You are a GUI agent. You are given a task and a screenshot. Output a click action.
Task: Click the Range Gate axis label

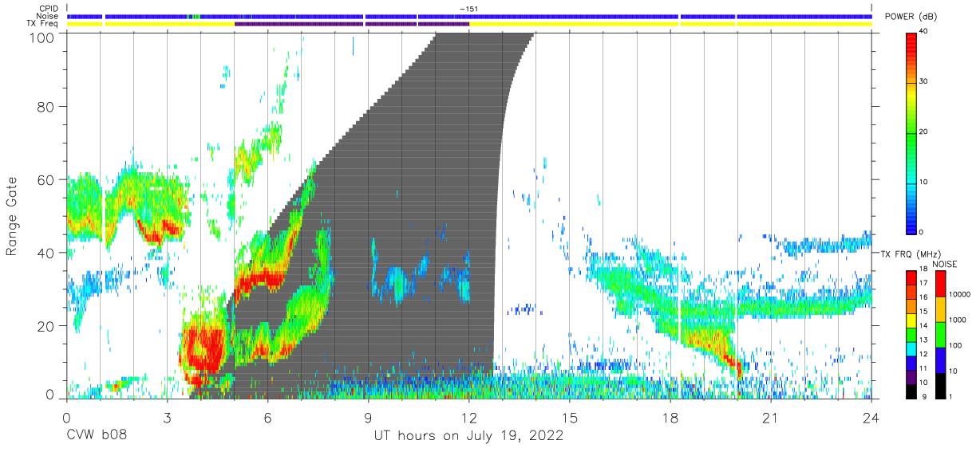pos(12,217)
